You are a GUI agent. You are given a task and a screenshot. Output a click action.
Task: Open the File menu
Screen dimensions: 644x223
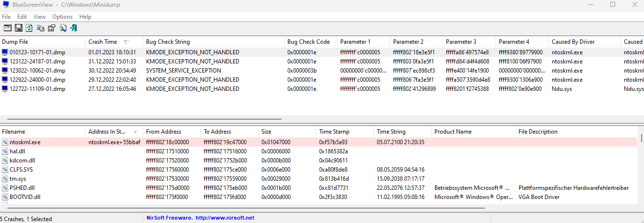[6, 17]
